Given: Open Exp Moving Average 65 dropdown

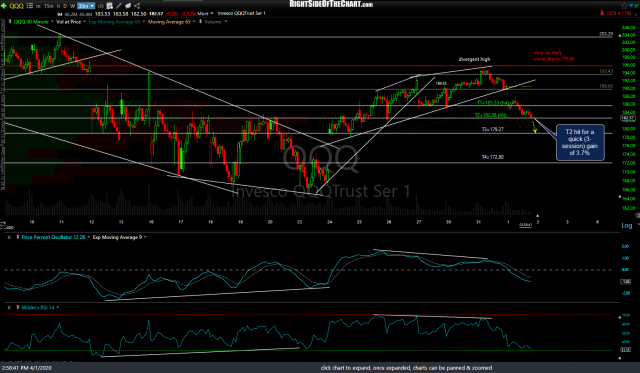Looking at the screenshot, I should click(143, 22).
